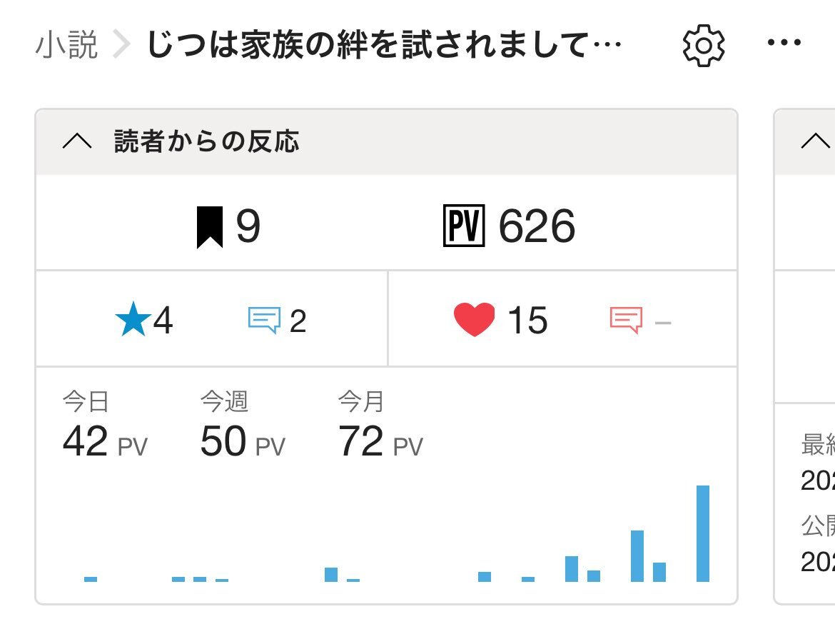
Task: Collapse the adjacent right-side panel chevron
Action: 815,141
